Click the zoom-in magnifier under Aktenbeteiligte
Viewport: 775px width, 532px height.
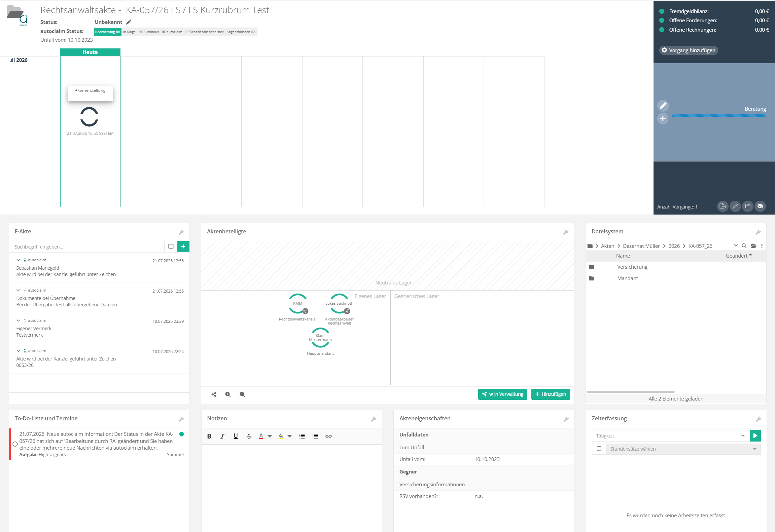[228, 394]
